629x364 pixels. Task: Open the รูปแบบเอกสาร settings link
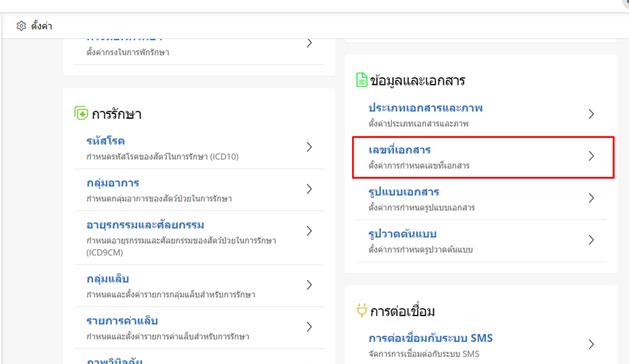403,192
